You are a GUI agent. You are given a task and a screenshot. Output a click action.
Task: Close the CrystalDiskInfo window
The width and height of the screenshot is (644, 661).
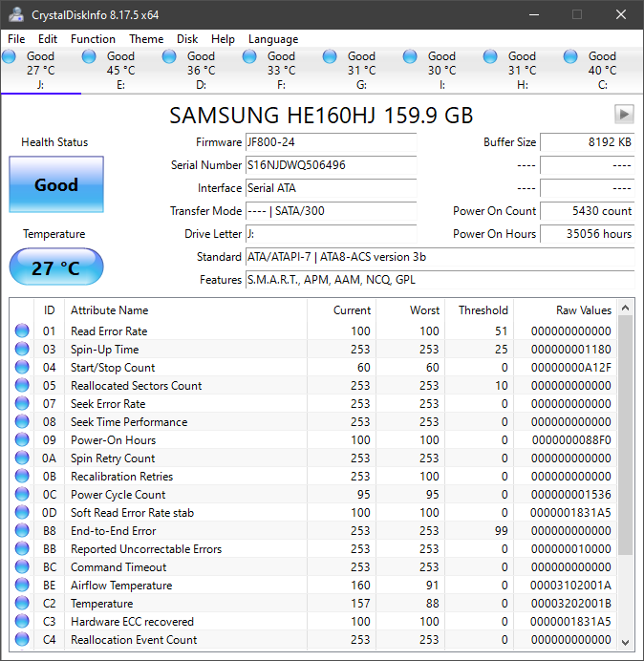[621, 14]
